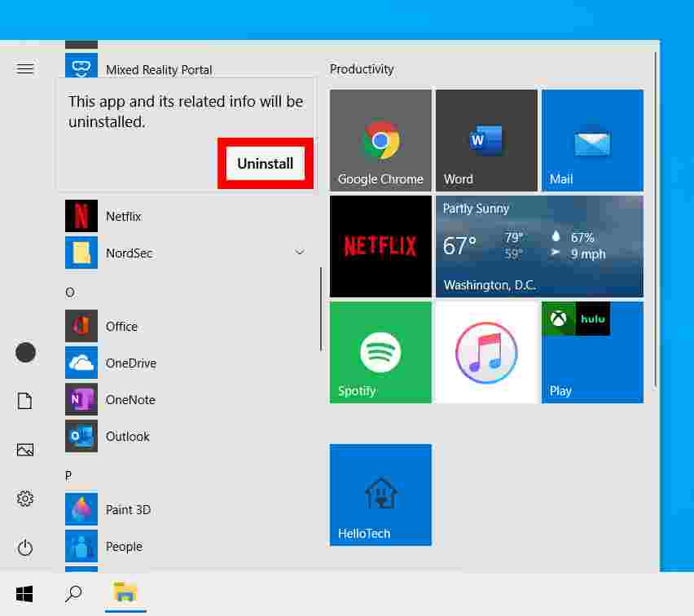
Task: Launch the Spotify tile
Action: (x=380, y=353)
